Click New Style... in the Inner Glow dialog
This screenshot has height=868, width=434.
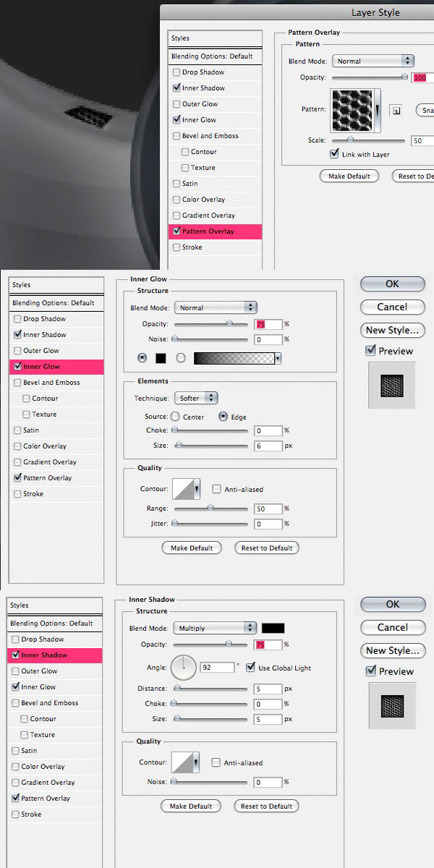coord(392,330)
